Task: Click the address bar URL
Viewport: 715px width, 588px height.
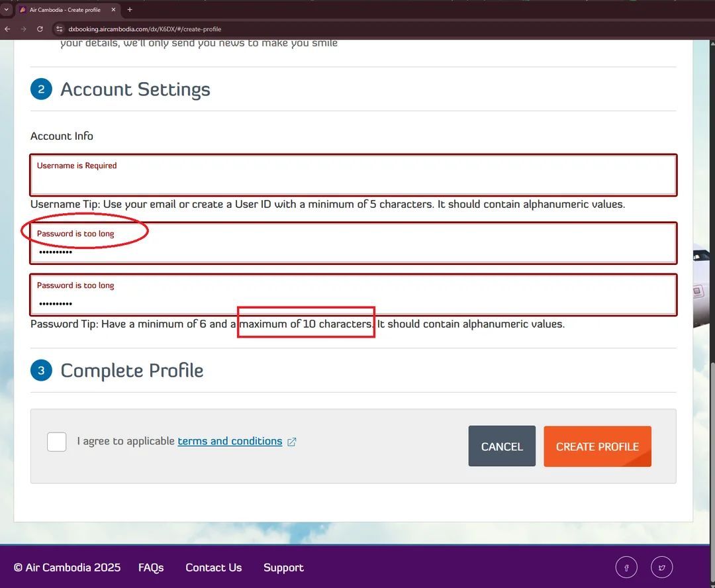Action: 144,28
